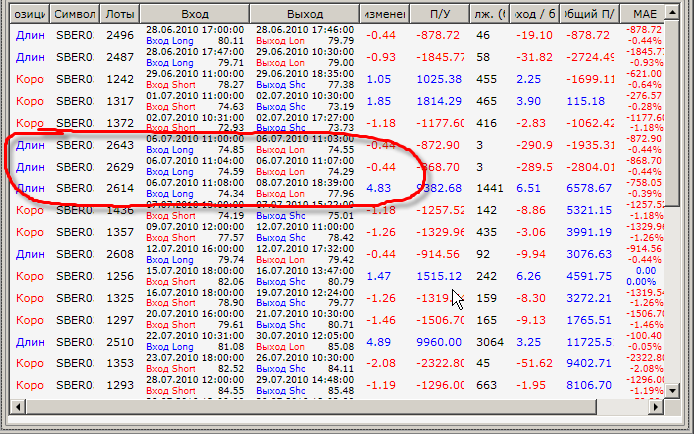Click the horizontal scrollbar thumb
The height and width of the screenshot is (434, 694).
click(311, 407)
